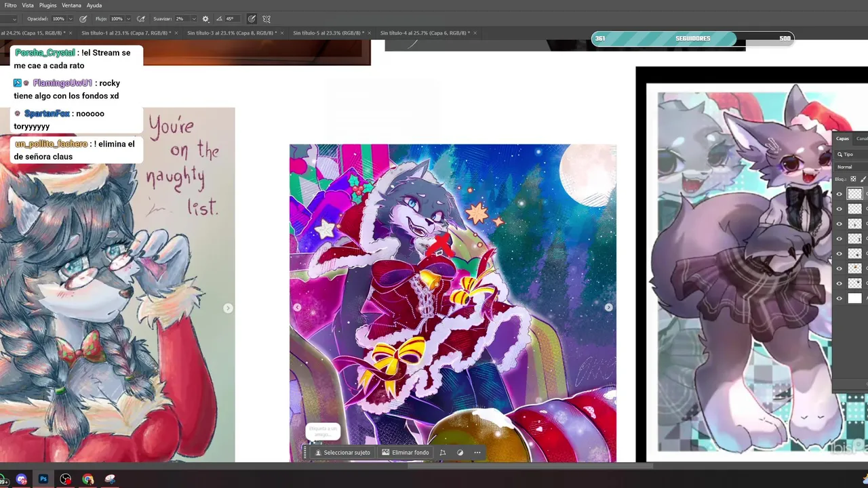Open symmetry butterfly options icon
Screen dimensions: 868x488
267,19
